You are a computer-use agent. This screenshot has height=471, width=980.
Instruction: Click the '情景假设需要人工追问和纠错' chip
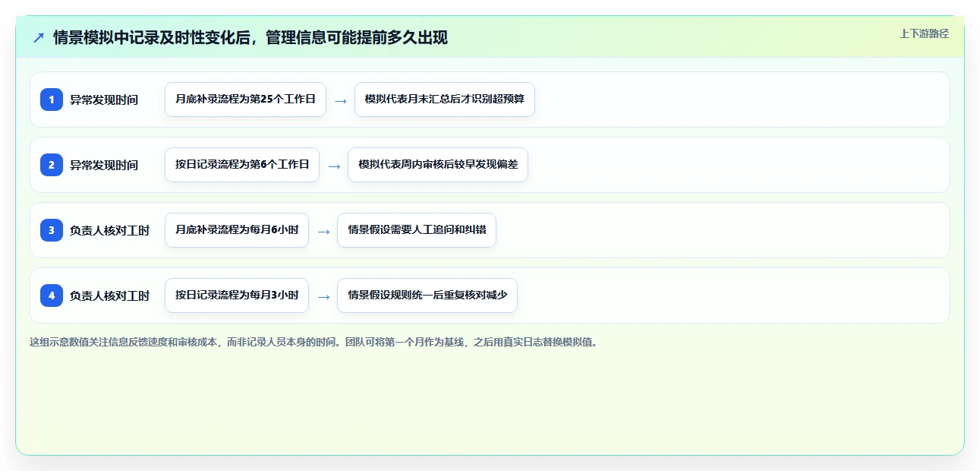coord(417,230)
